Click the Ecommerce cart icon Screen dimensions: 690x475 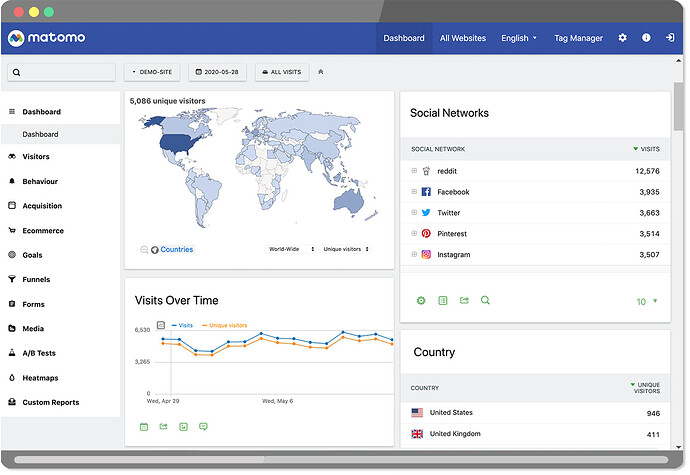tap(12, 230)
